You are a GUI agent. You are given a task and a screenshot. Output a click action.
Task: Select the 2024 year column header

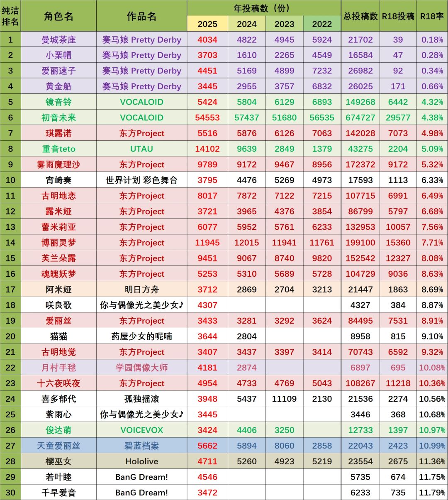click(247, 24)
